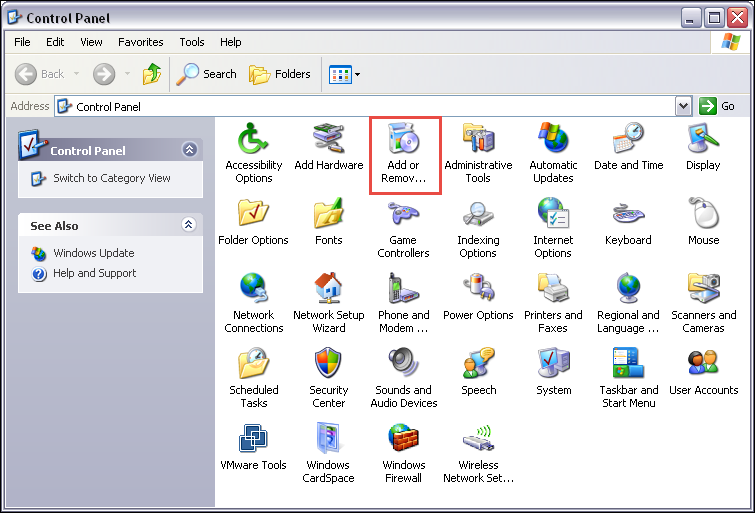
Task: Toggle the Folders pane button
Action: pos(279,74)
